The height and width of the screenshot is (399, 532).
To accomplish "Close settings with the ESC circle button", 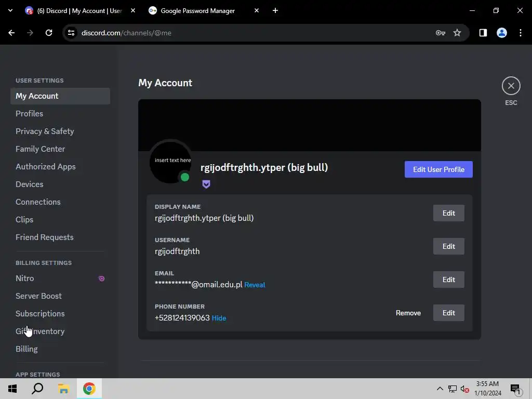I will click(x=511, y=86).
